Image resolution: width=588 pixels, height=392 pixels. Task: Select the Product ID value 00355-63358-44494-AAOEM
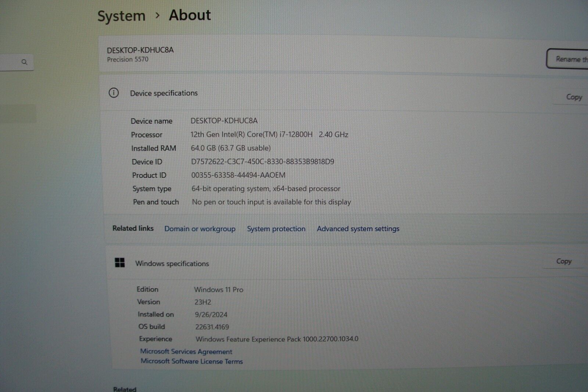coord(238,175)
